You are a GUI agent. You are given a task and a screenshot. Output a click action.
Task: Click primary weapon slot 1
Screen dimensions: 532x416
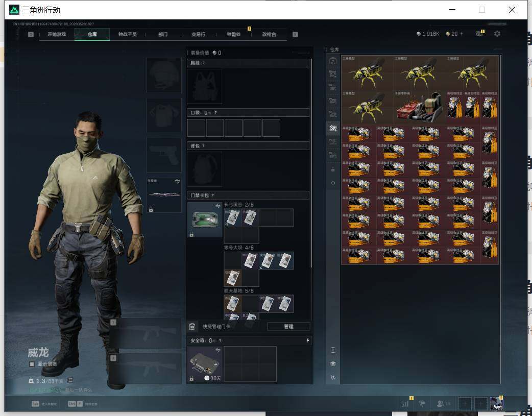pos(146,333)
